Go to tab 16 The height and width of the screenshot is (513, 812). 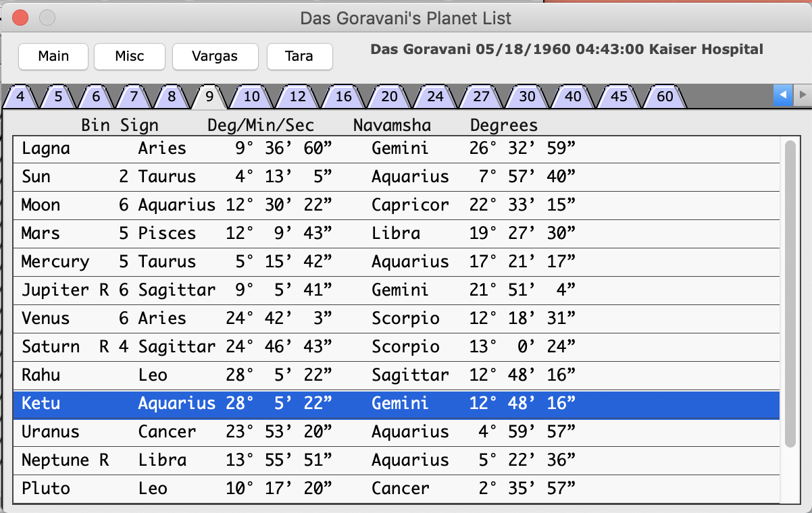[x=343, y=97]
